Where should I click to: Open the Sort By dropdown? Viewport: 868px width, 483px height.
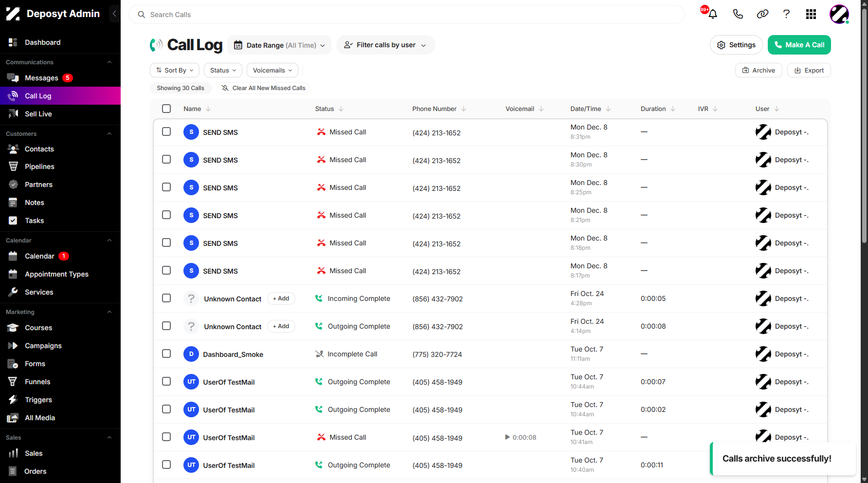click(x=175, y=70)
